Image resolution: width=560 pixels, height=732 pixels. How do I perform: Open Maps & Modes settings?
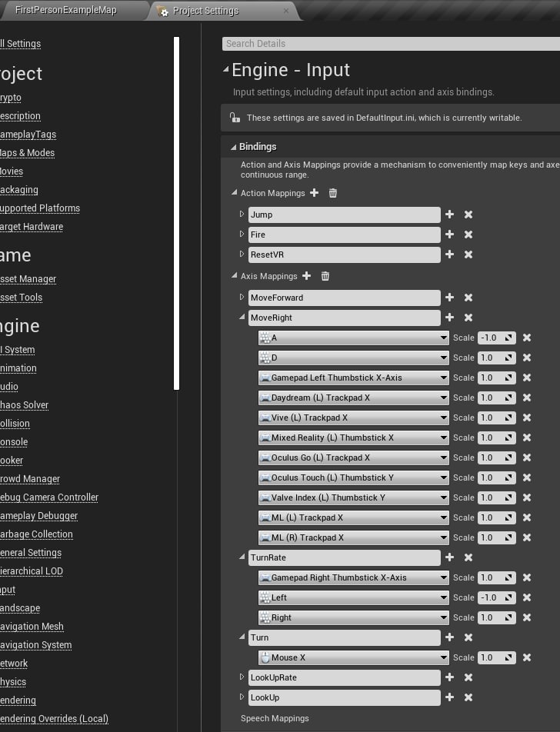[x=27, y=153]
